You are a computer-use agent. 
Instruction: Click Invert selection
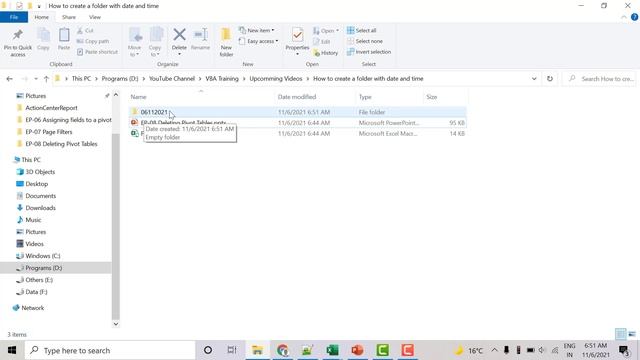tap(369, 52)
